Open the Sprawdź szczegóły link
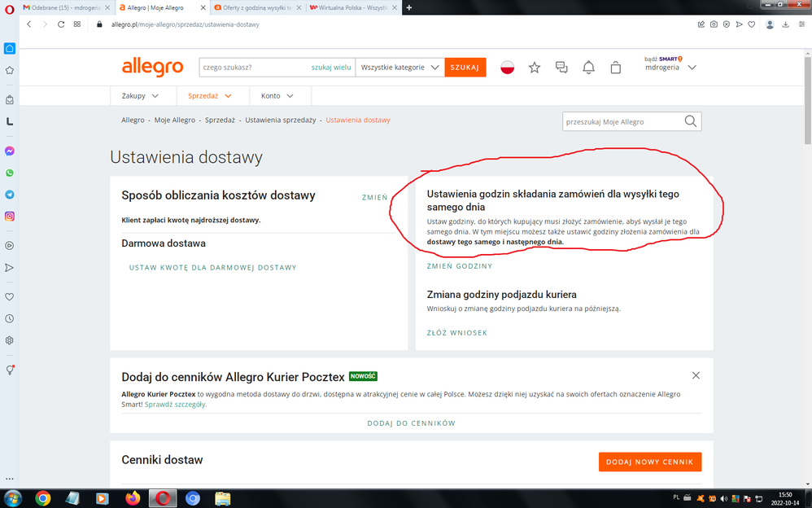This screenshot has height=508, width=812. (x=176, y=405)
